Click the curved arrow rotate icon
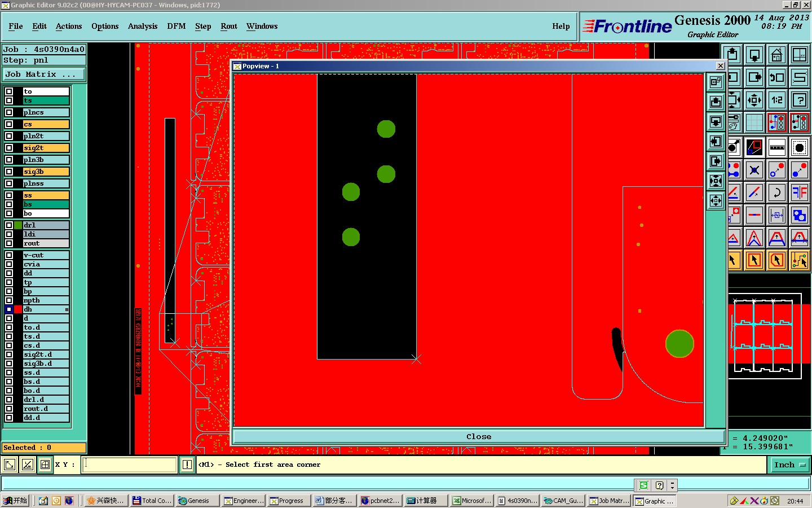 pyautogui.click(x=776, y=192)
